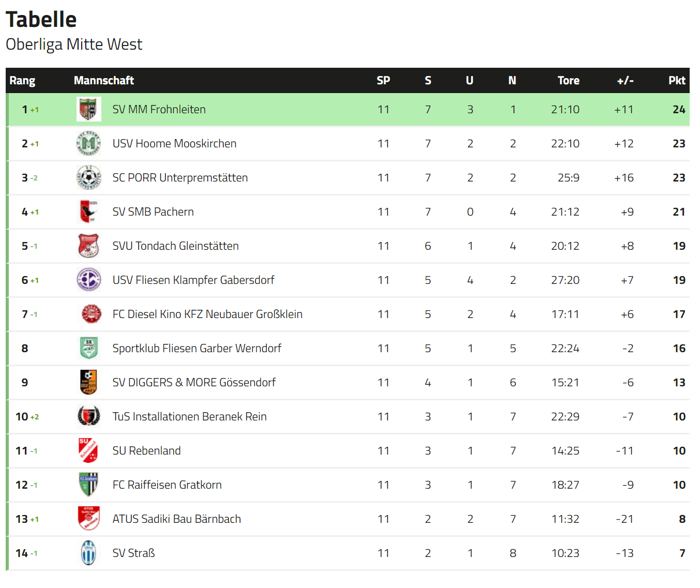Click the FC Großklein red round crest
The image size is (700, 588).
tap(92, 314)
